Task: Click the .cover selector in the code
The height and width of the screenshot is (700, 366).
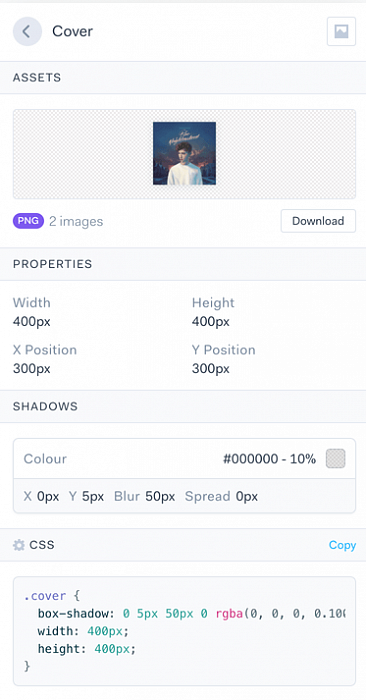Action: [x=45, y=596]
